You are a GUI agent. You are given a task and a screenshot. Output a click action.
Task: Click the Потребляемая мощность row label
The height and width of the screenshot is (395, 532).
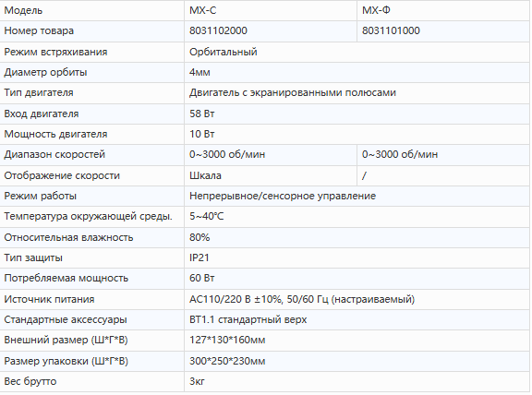(66, 278)
